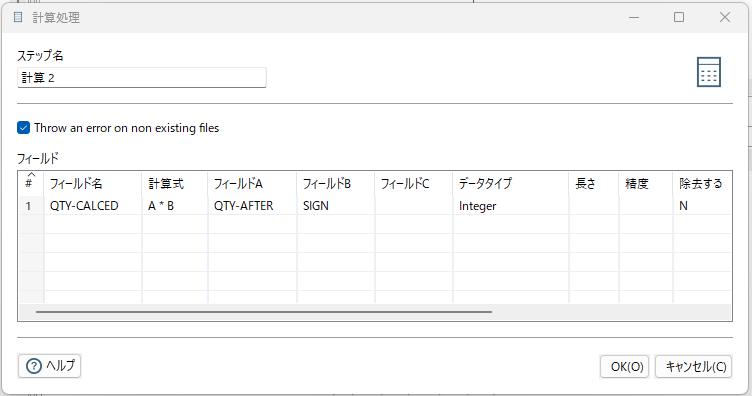Click the 長さ column header
The width and height of the screenshot is (752, 396).
594,183
